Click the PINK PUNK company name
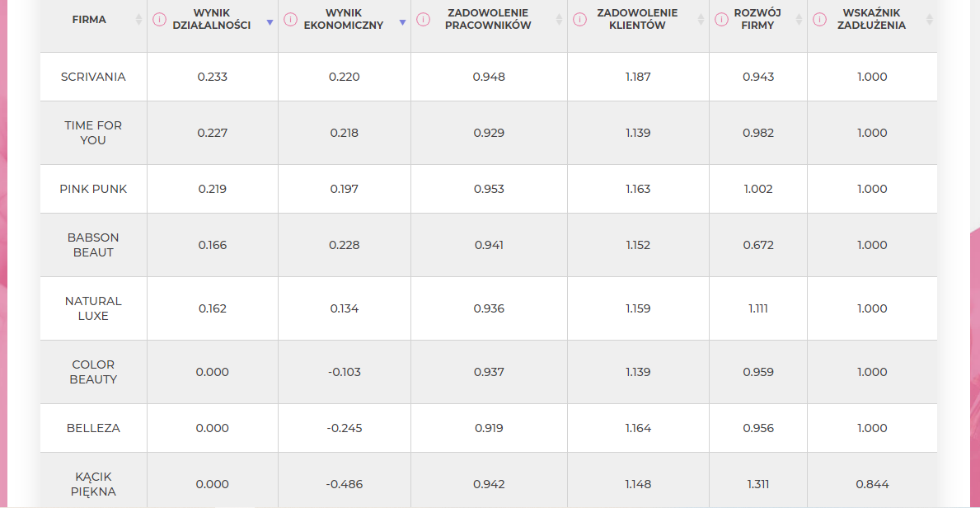 [x=93, y=189]
